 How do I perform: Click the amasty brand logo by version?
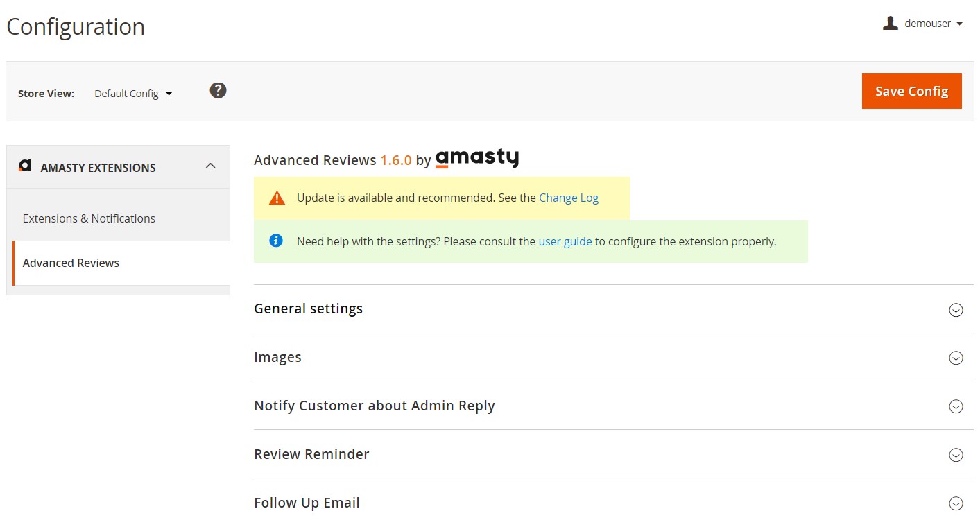coord(477,159)
